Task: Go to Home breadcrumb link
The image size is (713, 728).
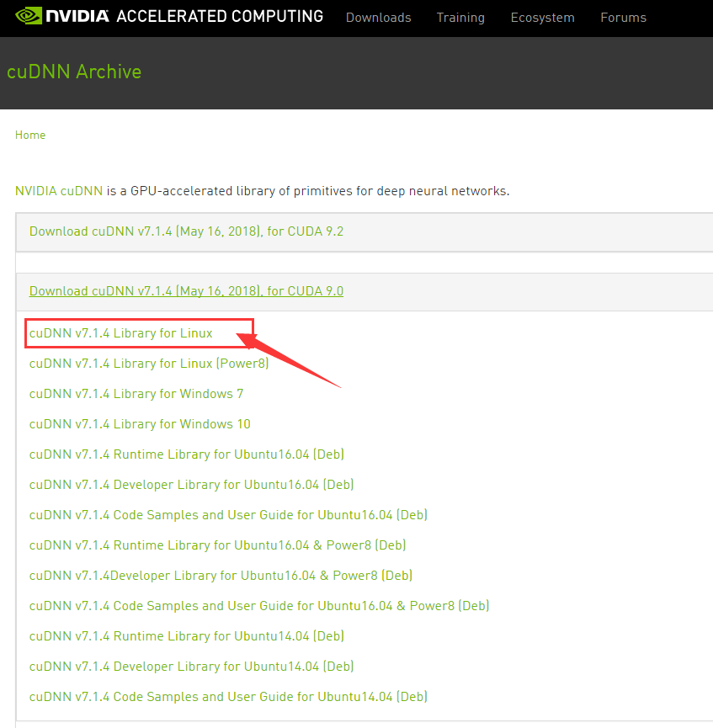Action: click(x=30, y=136)
